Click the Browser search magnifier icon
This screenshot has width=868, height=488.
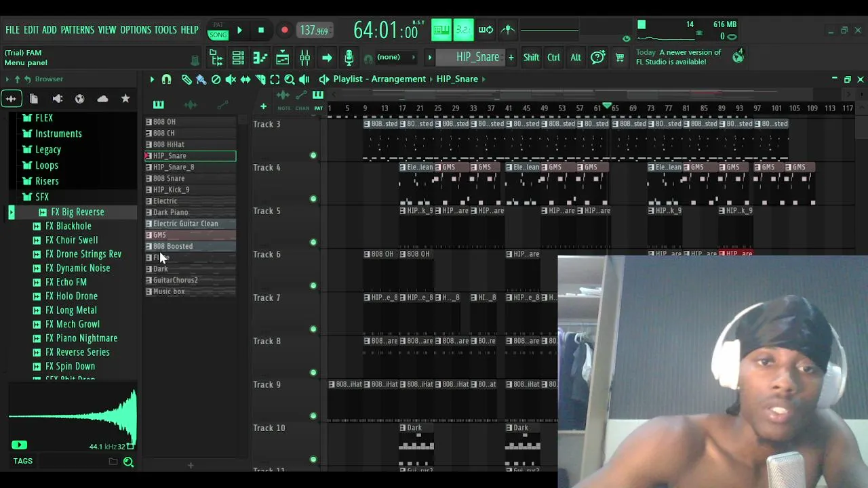[x=128, y=462]
